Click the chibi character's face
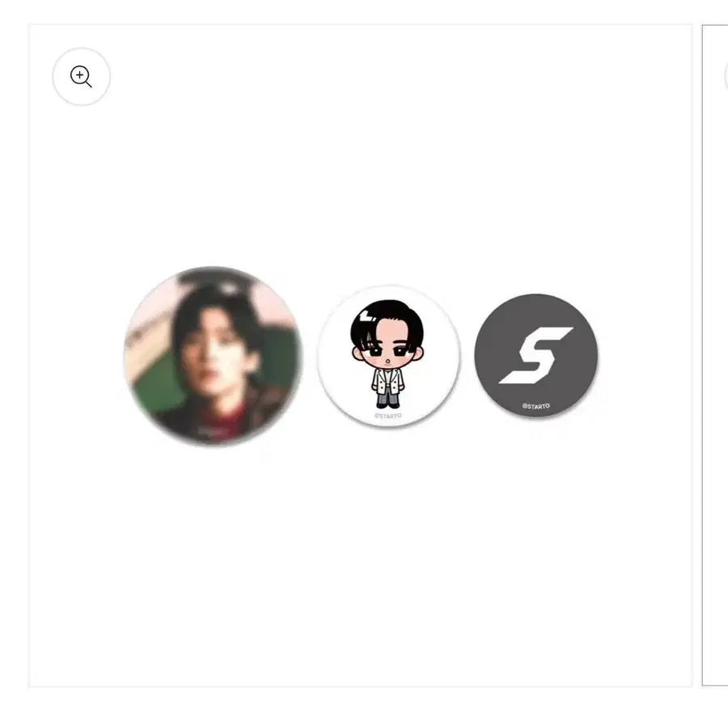This screenshot has width=728, height=728. [x=387, y=347]
